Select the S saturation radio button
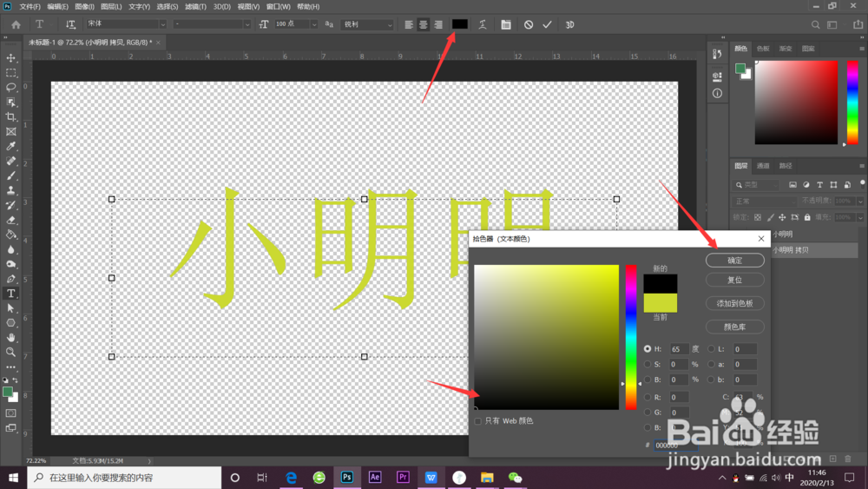Viewport: 868px width, 489px height. pyautogui.click(x=648, y=365)
